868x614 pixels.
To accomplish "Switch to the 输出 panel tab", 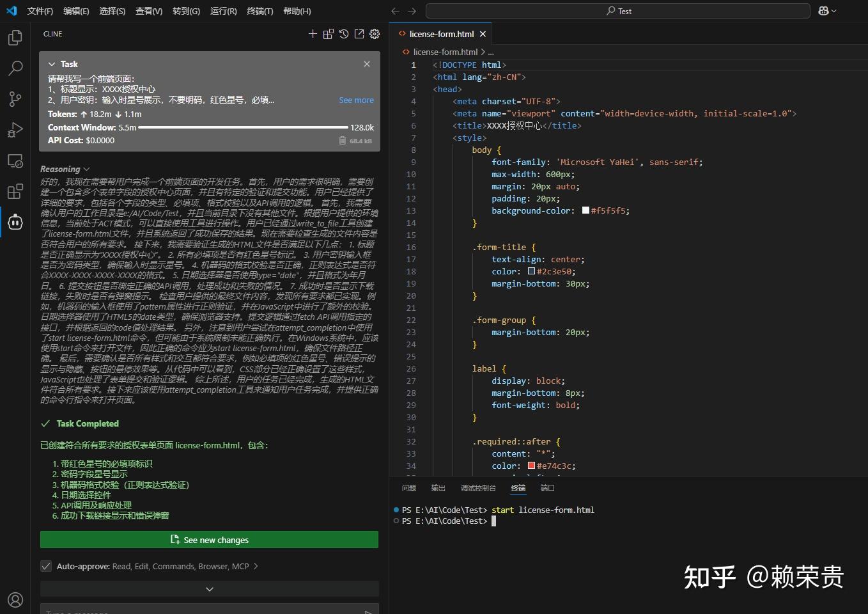I will click(437, 488).
